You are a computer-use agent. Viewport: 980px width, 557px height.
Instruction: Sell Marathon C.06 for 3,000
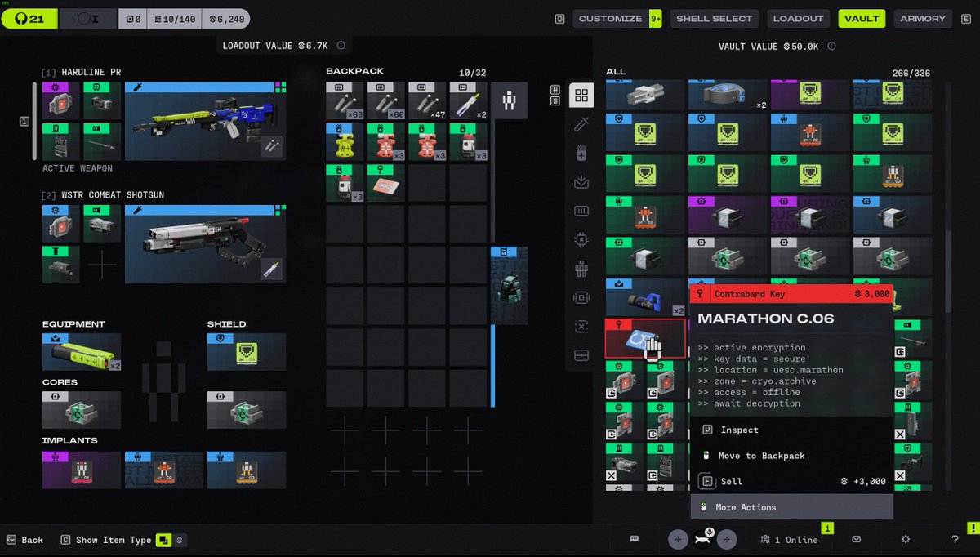[791, 481]
